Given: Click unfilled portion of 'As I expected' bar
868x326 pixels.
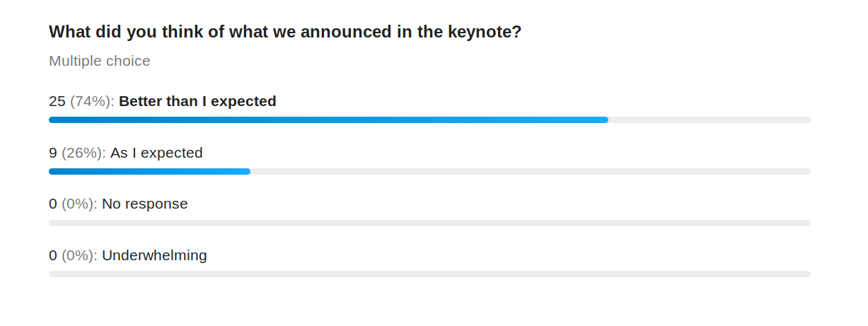Looking at the screenshot, I should 531,172.
